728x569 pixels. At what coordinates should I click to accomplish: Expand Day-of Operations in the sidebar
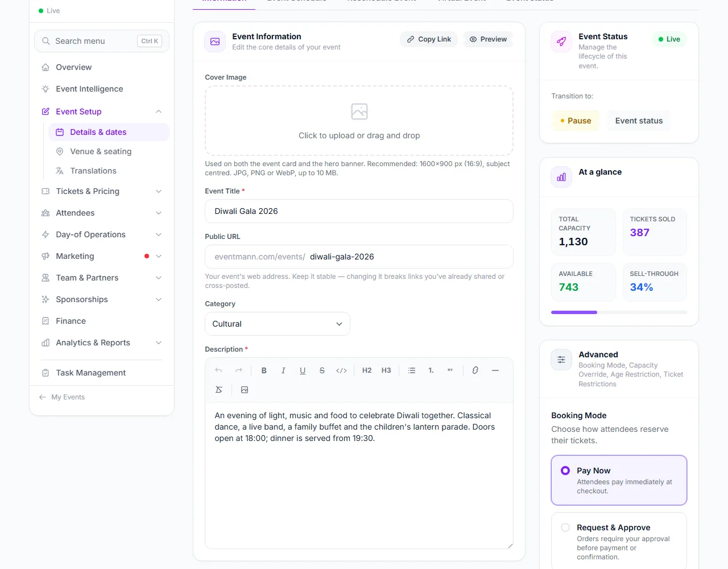point(102,234)
